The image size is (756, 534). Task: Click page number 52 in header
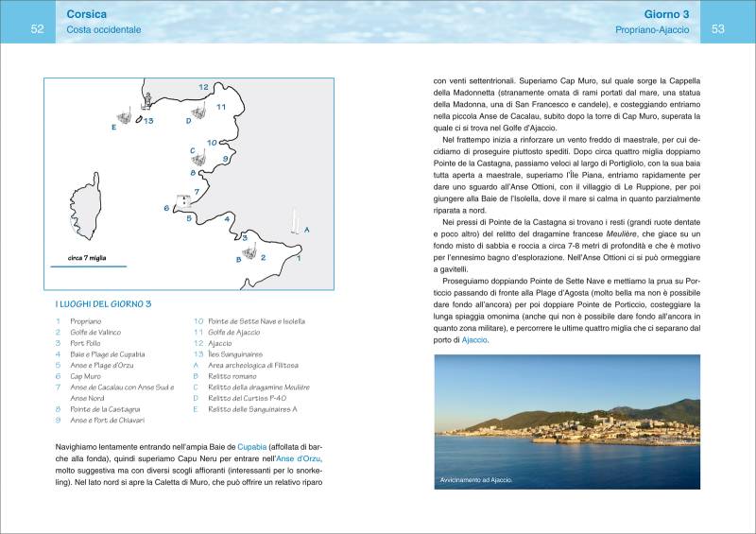click(x=38, y=29)
